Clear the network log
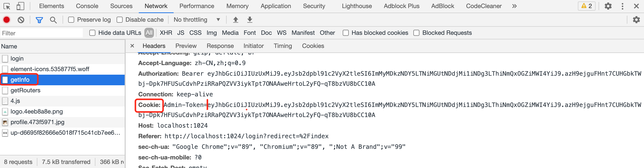Screen dimensions: 644x168 pos(21,20)
